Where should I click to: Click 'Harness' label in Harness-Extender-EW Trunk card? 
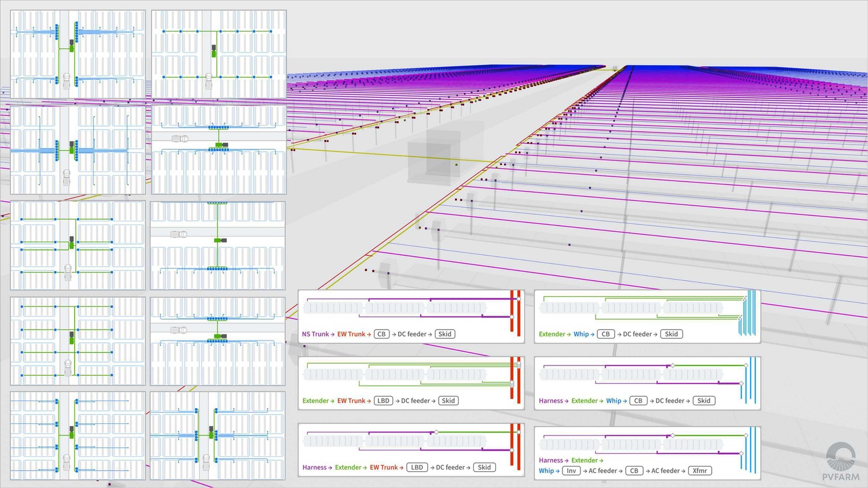(314, 467)
